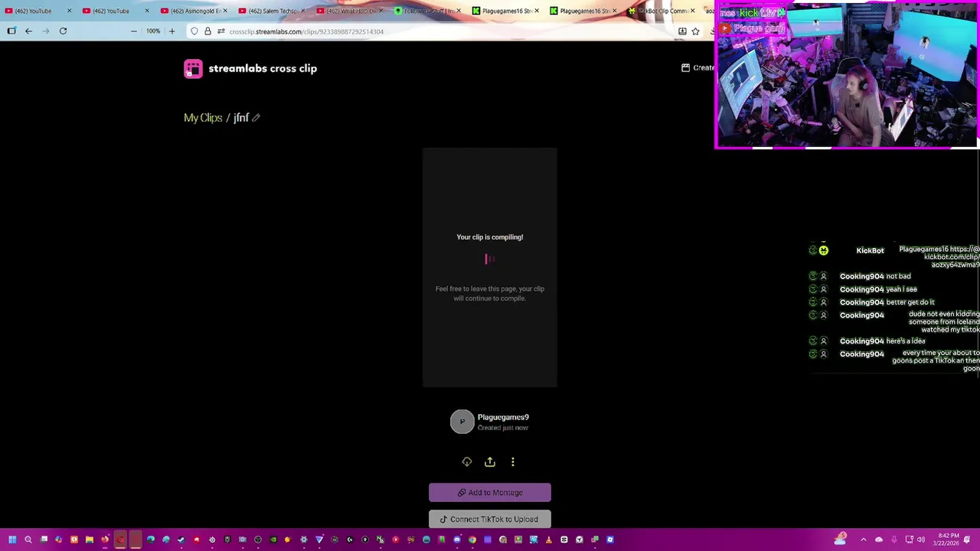Screen dimensions: 980x551
Task: Expand the system tray hidden icons chevron
Action: (864, 540)
